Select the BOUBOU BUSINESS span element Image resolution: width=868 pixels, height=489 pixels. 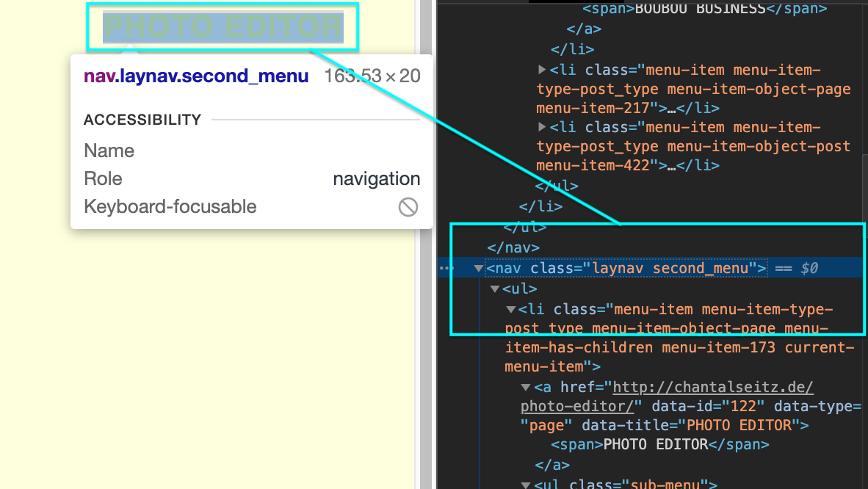point(704,10)
